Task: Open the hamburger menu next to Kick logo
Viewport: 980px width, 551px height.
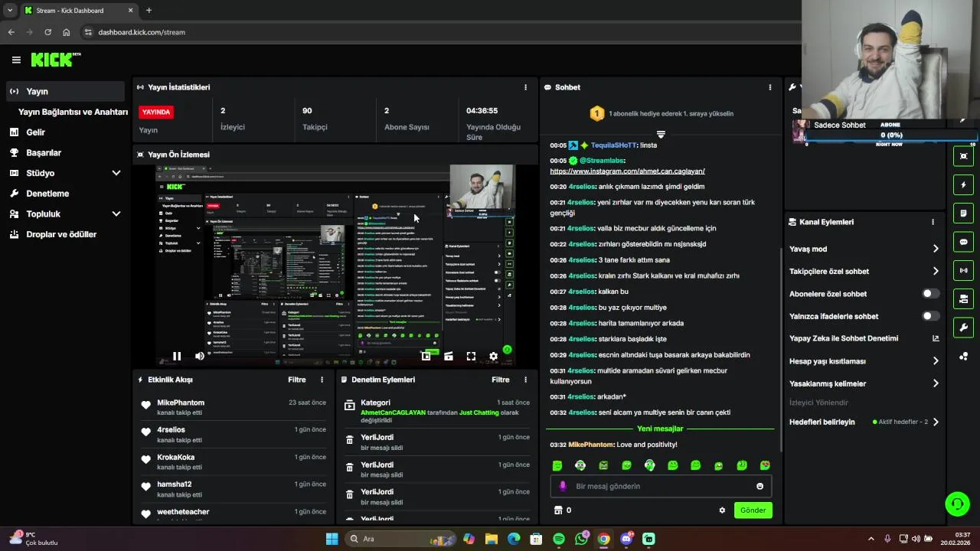Action: pyautogui.click(x=16, y=60)
